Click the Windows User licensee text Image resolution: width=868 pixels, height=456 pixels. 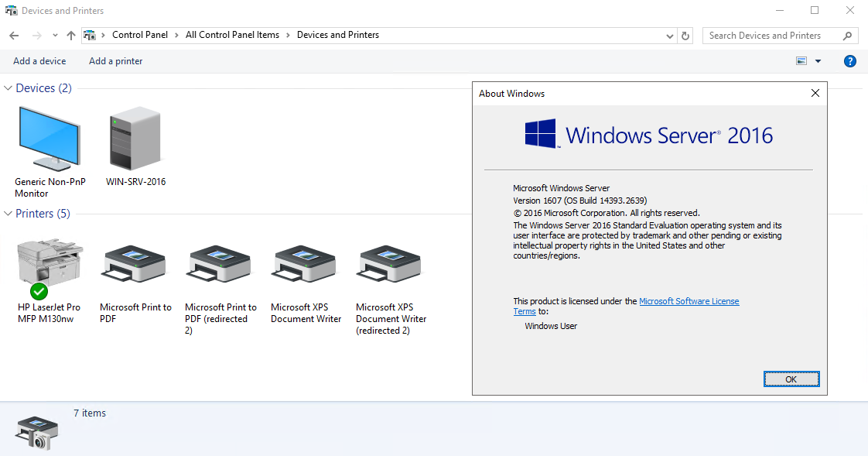tap(551, 326)
